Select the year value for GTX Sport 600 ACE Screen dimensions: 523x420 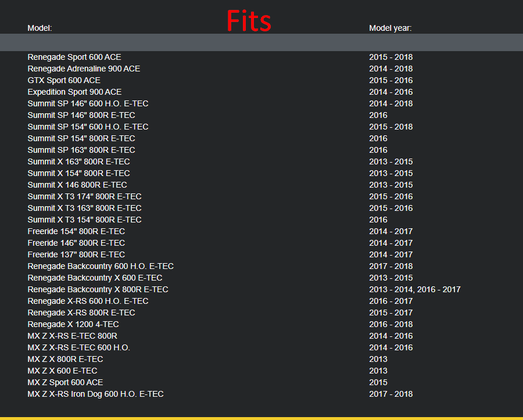[x=391, y=80]
